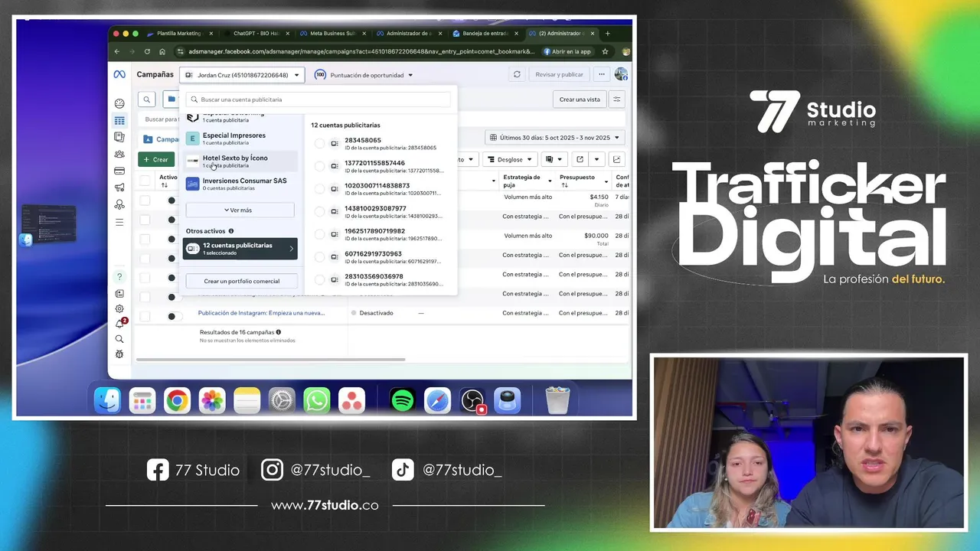This screenshot has height=551, width=980.
Task: Check the select-all checkbox in the table header
Action: tap(145, 181)
